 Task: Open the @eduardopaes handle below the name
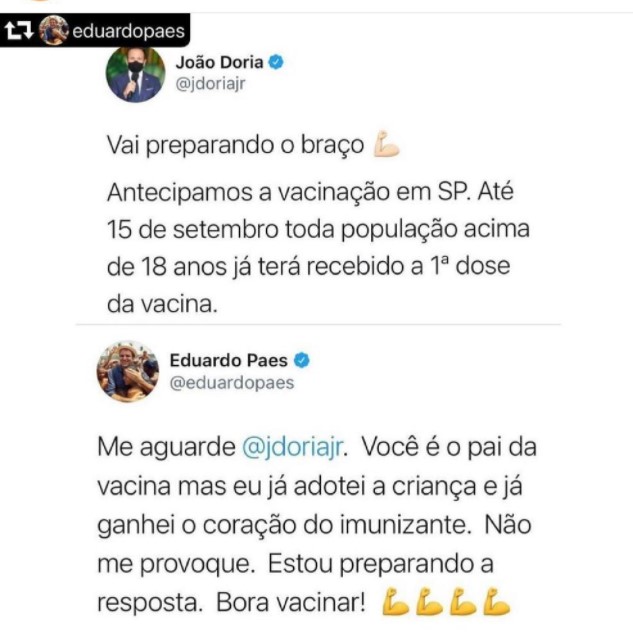tap(232, 383)
